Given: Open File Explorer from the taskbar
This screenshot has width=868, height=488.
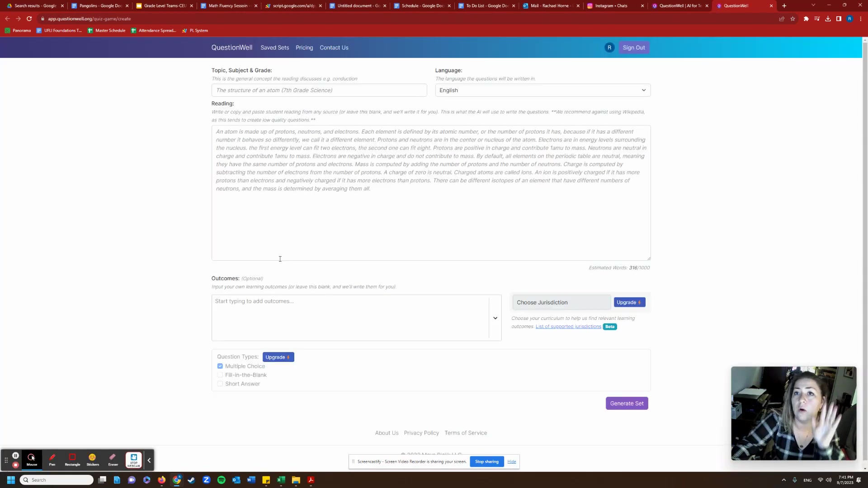Looking at the screenshot, I should point(296,480).
